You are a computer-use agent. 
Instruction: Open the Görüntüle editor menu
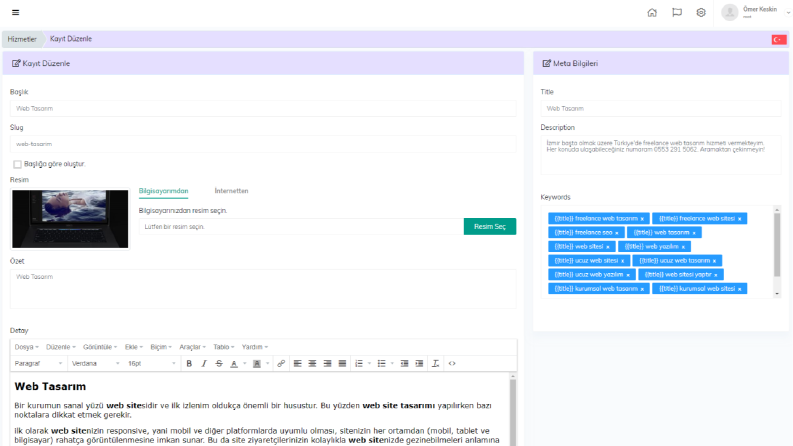tap(100, 347)
